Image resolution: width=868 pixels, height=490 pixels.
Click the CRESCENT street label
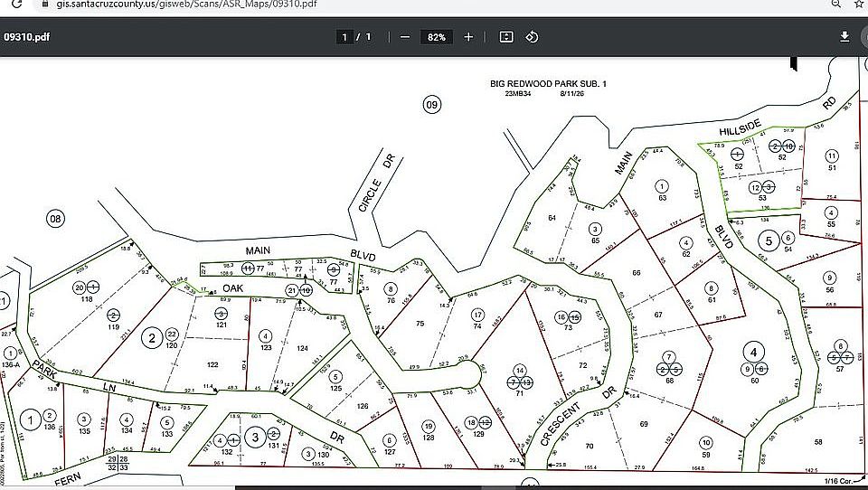561,425
